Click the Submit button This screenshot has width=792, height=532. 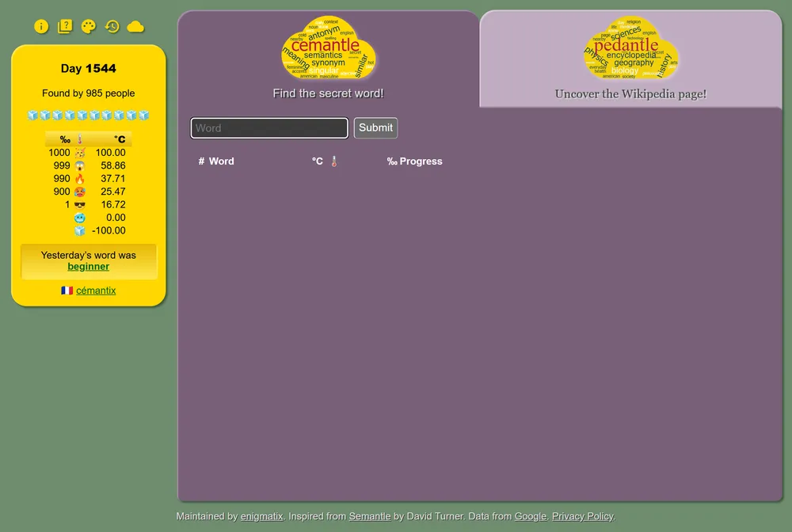click(x=375, y=127)
